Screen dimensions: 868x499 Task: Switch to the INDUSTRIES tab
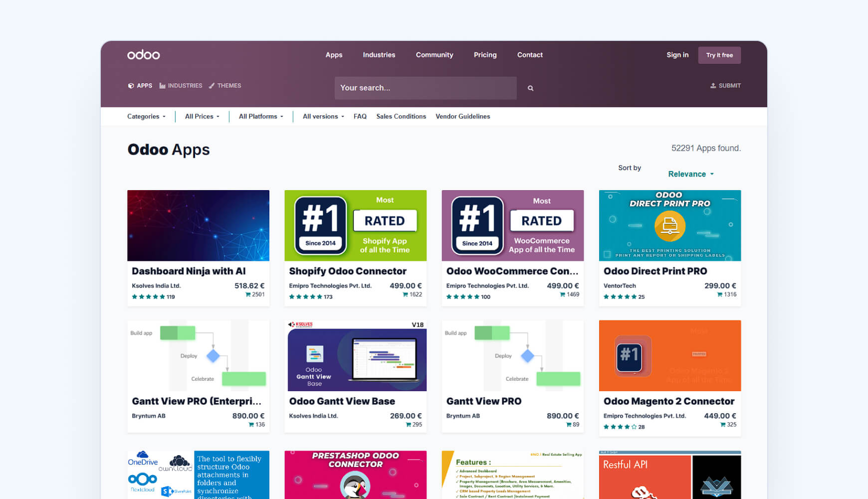[x=181, y=86]
